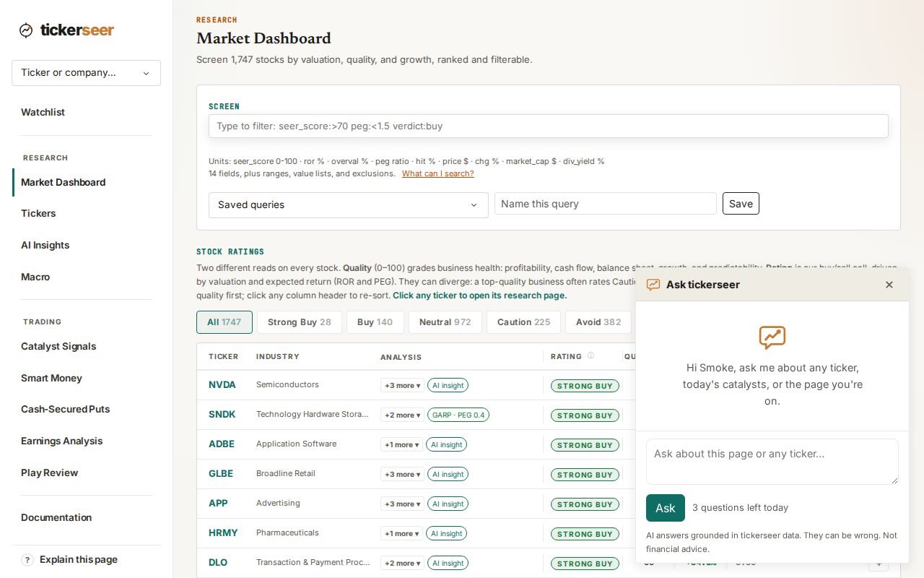Click the Ask button in chat panel

[x=666, y=508]
